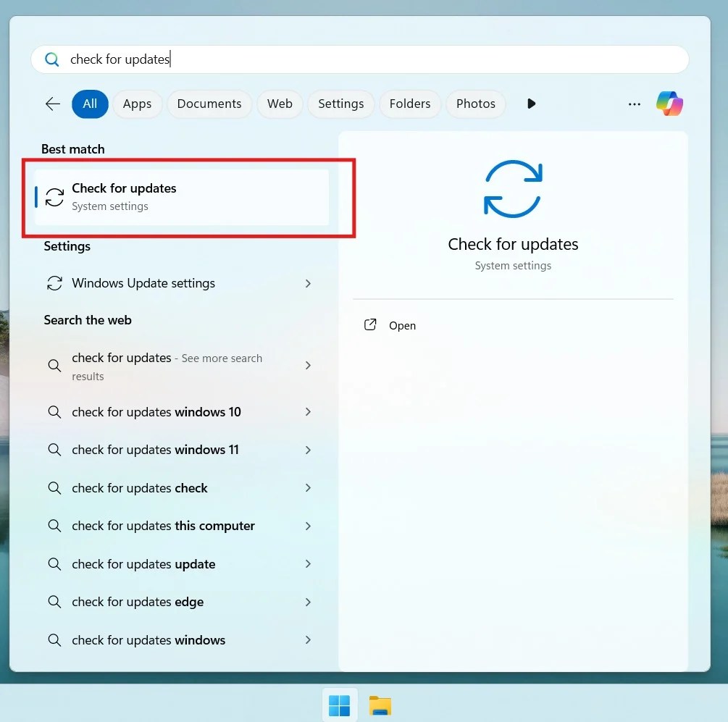Switch to the Photos filter
This screenshot has height=722, width=728.
(x=475, y=104)
